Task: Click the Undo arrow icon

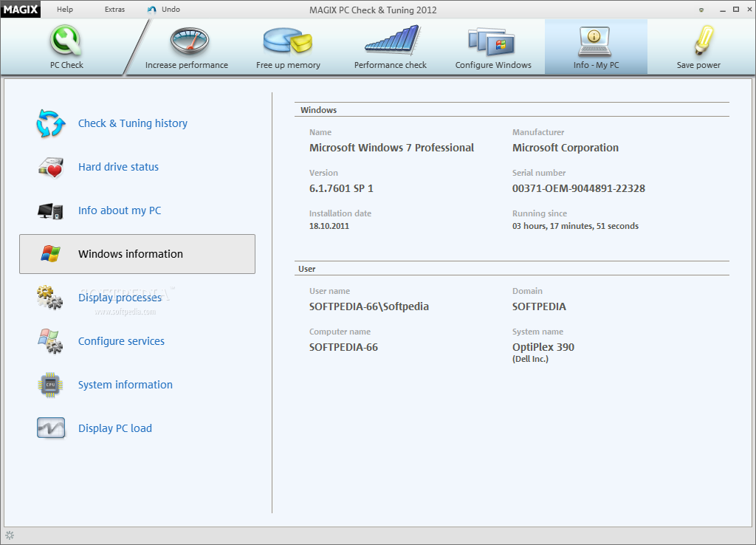Action: tap(152, 10)
